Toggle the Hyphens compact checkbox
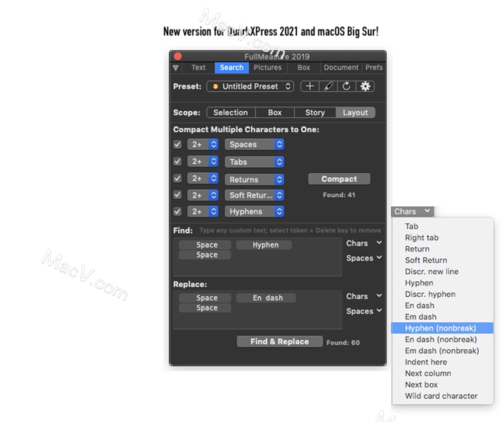This screenshot has height=422, width=504. 177,211
